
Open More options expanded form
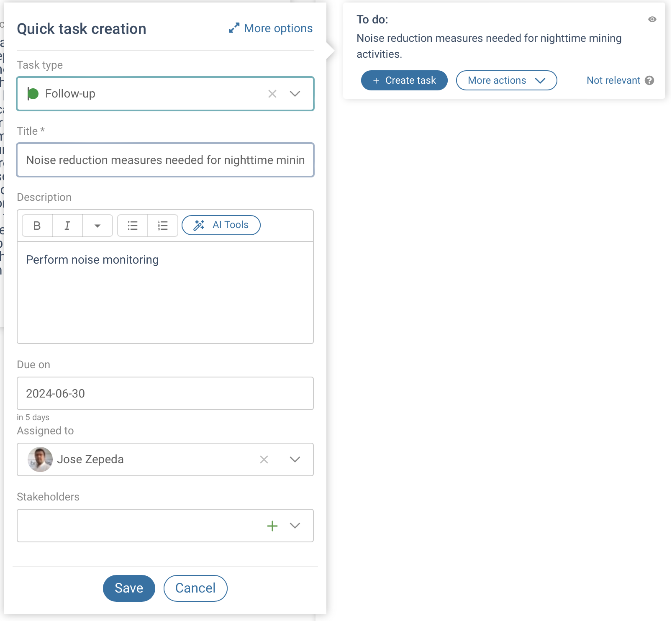click(x=271, y=28)
